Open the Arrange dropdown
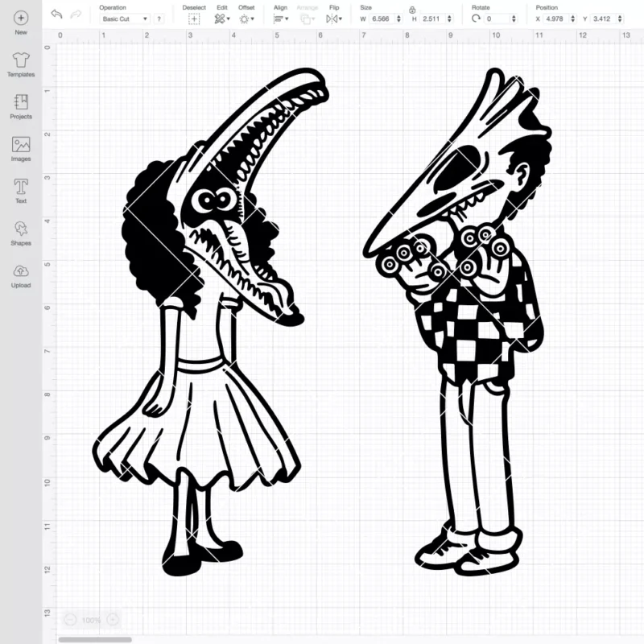The height and width of the screenshot is (644, 644). point(308,19)
